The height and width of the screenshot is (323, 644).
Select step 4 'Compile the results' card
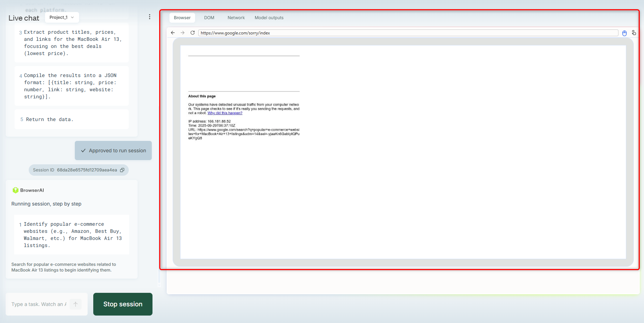pos(72,86)
